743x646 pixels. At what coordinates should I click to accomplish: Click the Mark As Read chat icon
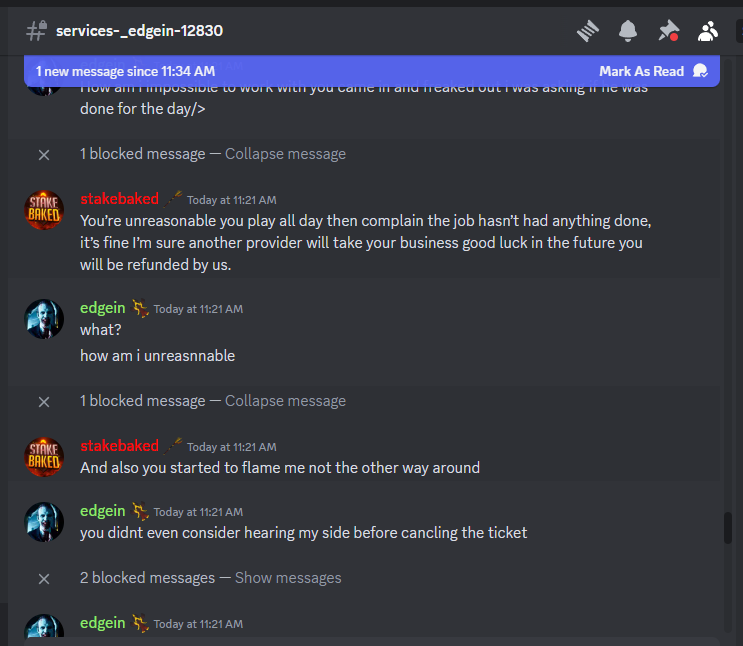click(x=700, y=71)
